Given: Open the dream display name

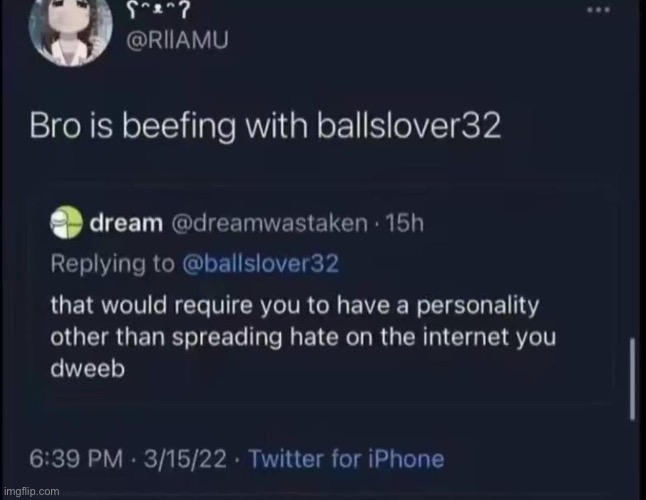Looking at the screenshot, I should click(x=126, y=223).
